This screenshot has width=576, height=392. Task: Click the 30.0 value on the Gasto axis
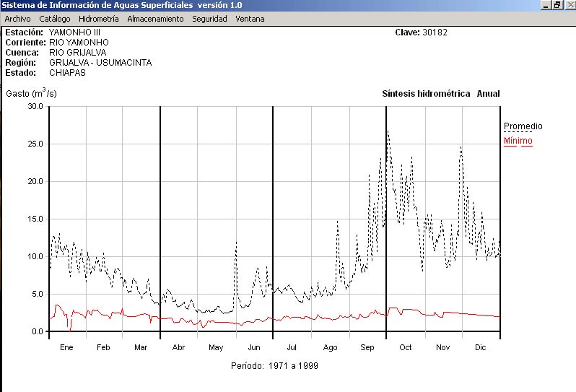[x=35, y=106]
